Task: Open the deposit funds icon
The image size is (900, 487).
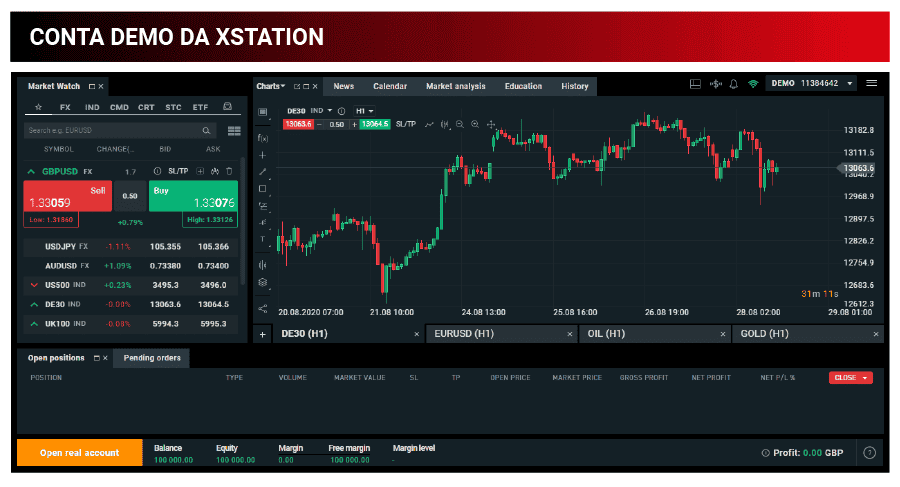Action: coord(715,84)
